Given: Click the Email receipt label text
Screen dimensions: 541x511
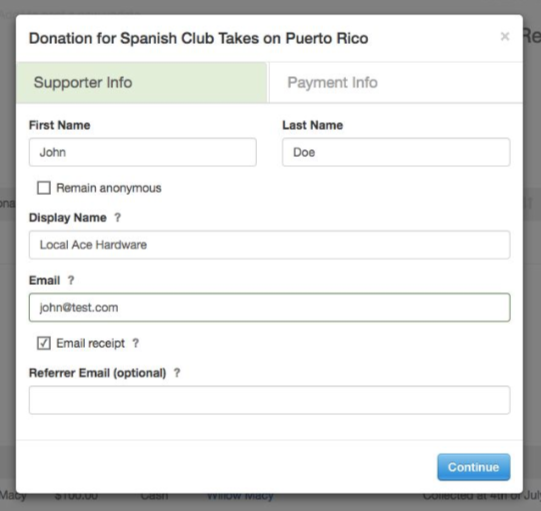Looking at the screenshot, I should click(90, 343).
